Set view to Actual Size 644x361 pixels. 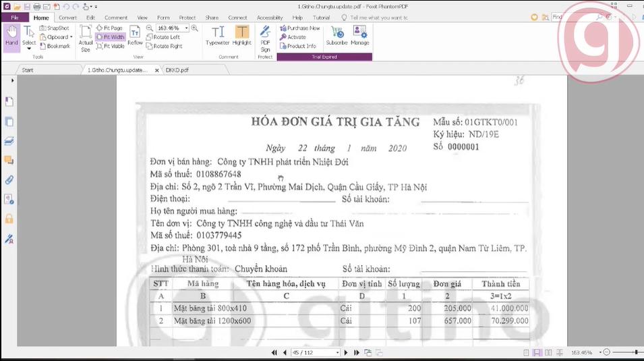tap(86, 38)
